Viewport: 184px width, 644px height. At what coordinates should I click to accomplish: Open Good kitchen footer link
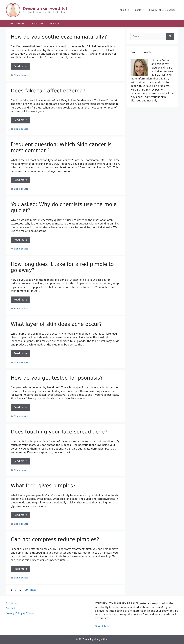pos(103,626)
